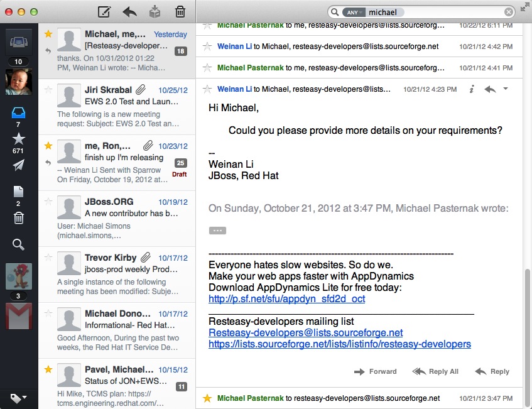The image size is (532, 409).
Task: Open the Trash folder in sidebar
Action: tap(19, 218)
